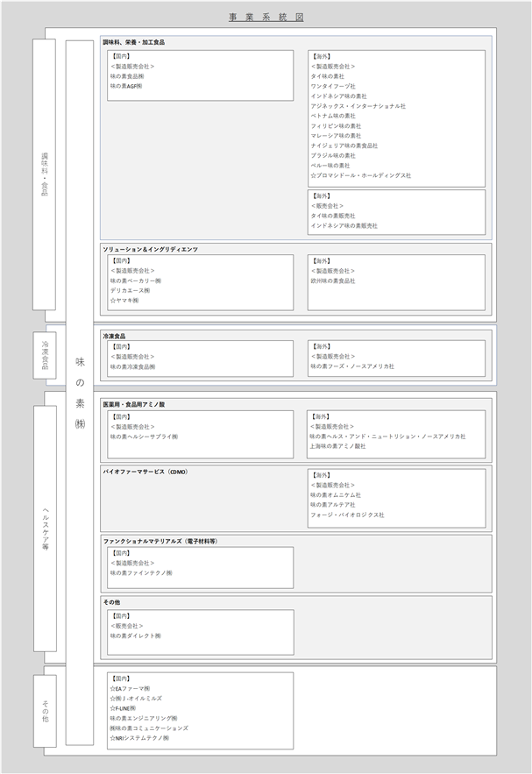
Task: Click the entry タイ味の素販売社
Action: pos(333,217)
